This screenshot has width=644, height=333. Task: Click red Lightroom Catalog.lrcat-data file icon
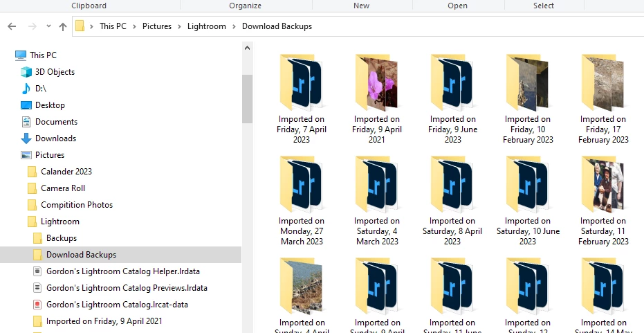pyautogui.click(x=37, y=305)
